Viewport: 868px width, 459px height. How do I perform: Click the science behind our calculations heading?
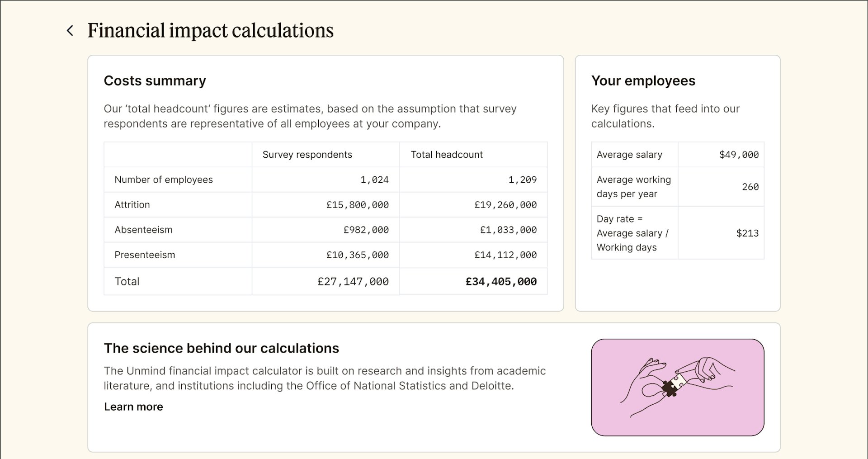[221, 348]
